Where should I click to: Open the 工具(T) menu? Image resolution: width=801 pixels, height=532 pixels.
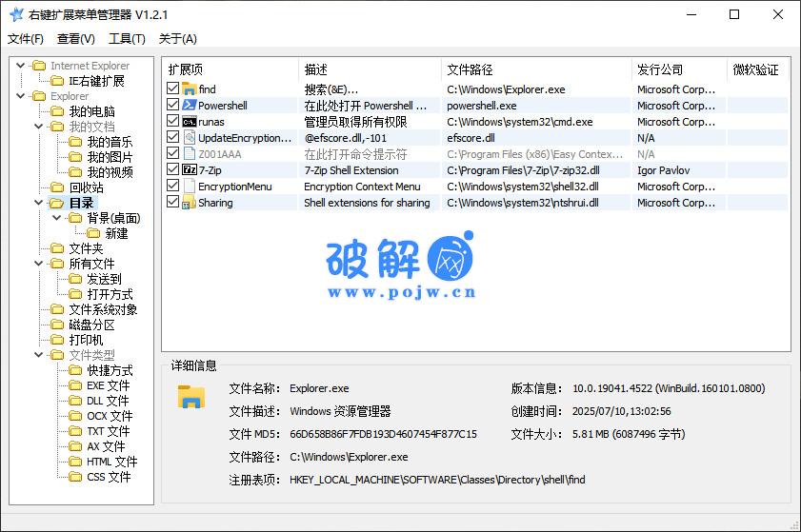(x=127, y=39)
